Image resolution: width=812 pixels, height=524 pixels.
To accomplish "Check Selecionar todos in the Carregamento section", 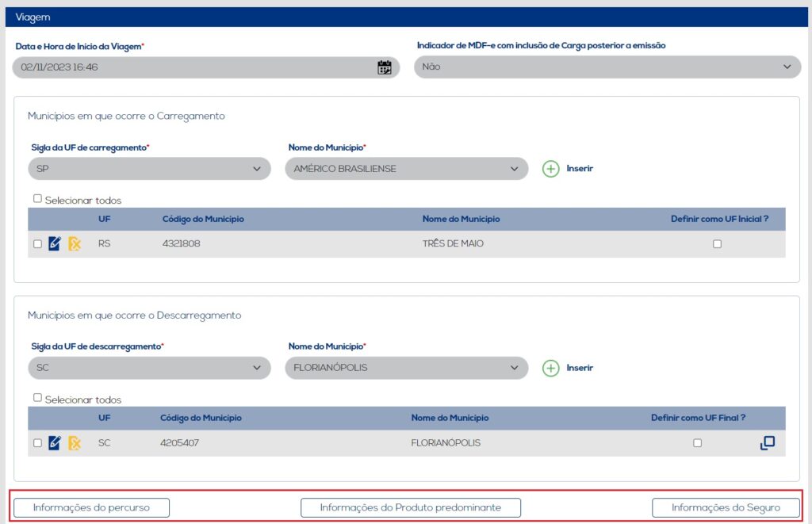I will 37,199.
